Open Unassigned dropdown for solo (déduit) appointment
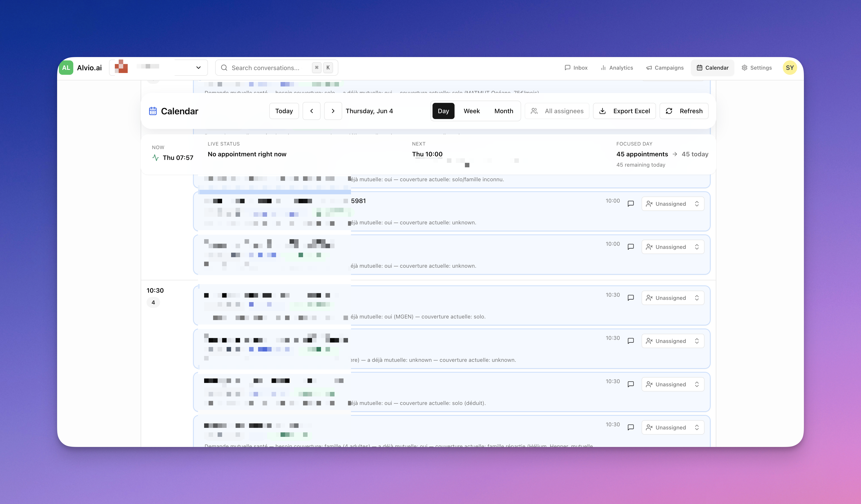This screenshot has height=504, width=861. [673, 384]
